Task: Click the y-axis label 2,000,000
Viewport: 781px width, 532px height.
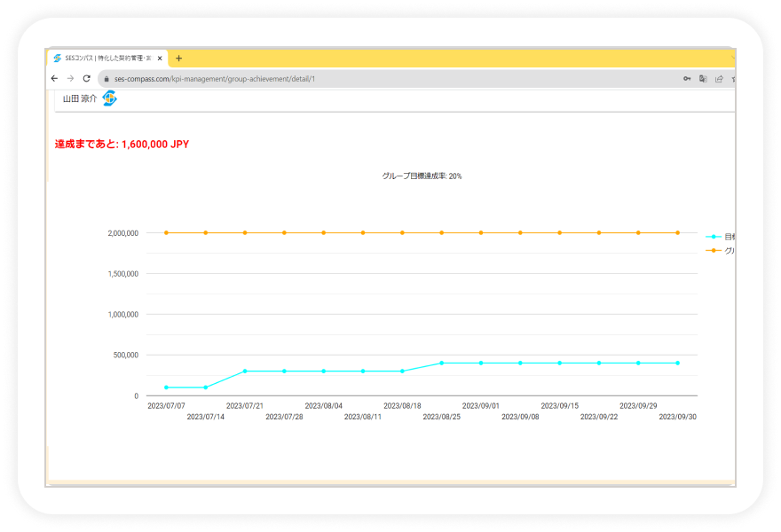Action: [123, 233]
